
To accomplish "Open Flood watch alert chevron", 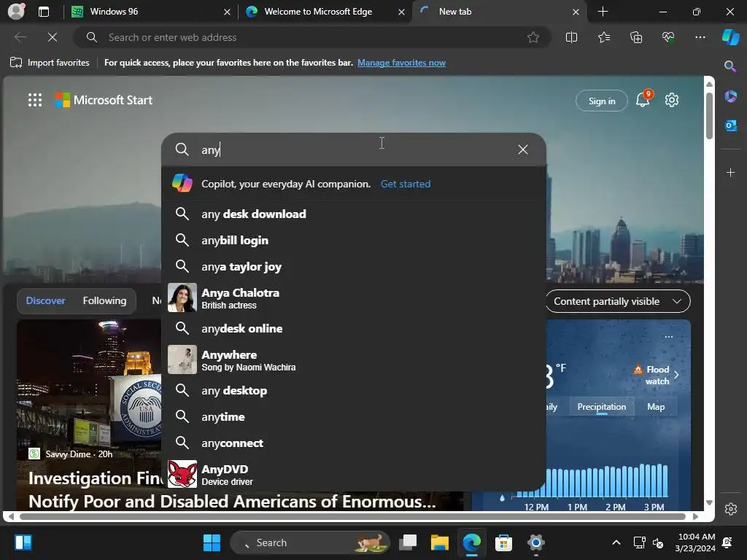I will (x=676, y=375).
